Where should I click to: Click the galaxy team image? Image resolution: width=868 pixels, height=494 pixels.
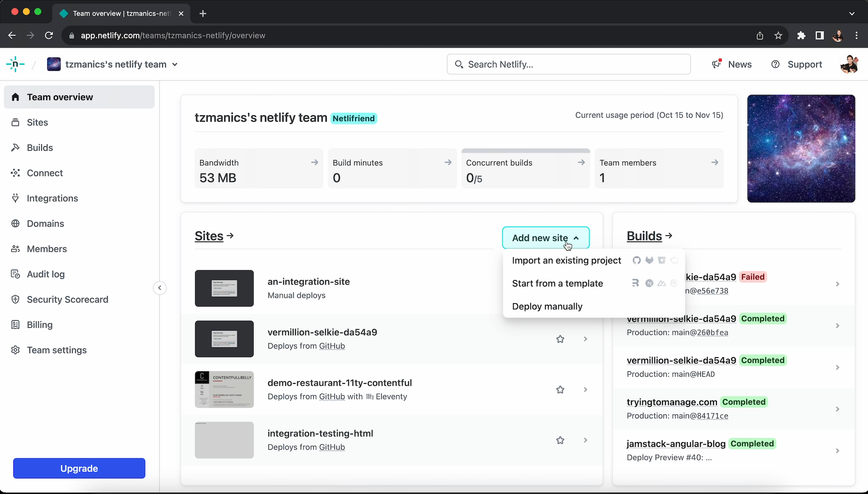pos(801,149)
